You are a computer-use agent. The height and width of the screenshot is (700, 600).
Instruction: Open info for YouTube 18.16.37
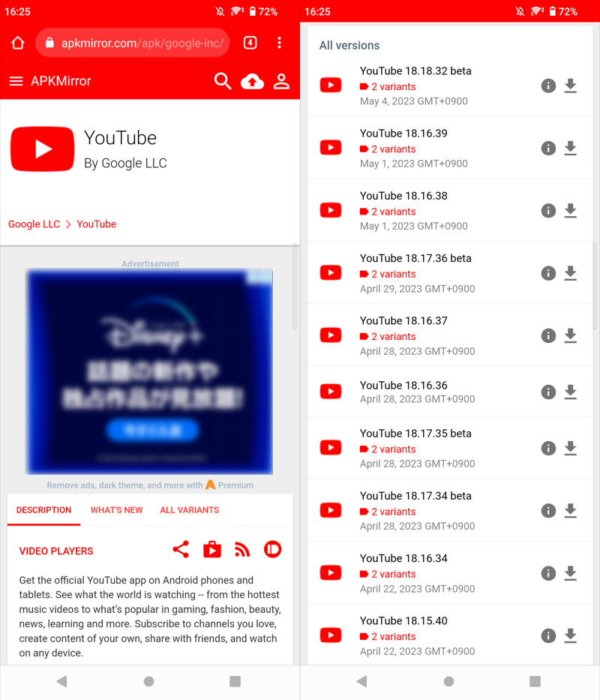548,335
